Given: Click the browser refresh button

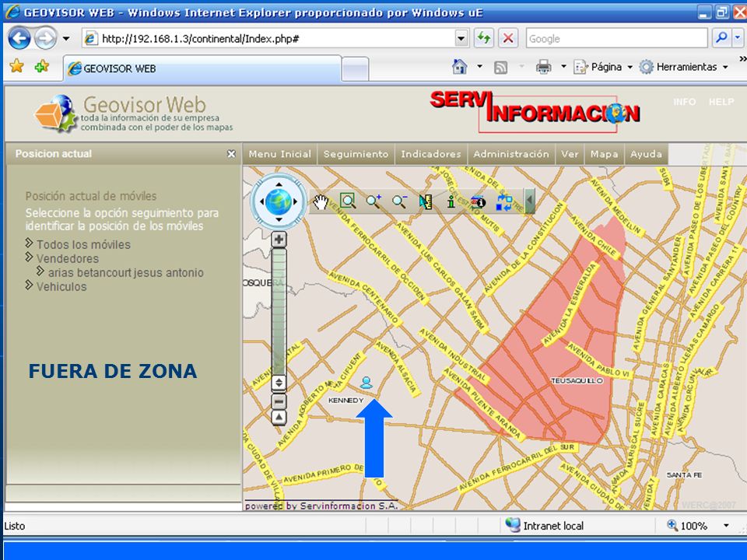Looking at the screenshot, I should [483, 38].
